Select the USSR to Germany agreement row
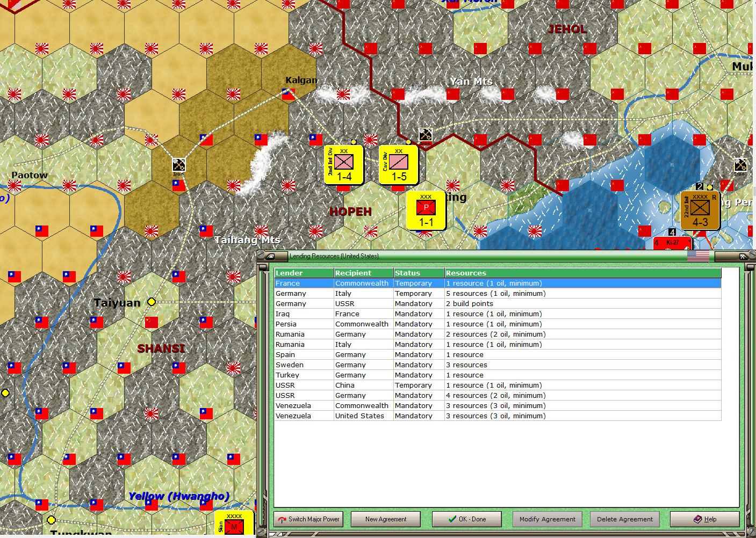The height and width of the screenshot is (538, 756). pyautogui.click(x=498, y=395)
